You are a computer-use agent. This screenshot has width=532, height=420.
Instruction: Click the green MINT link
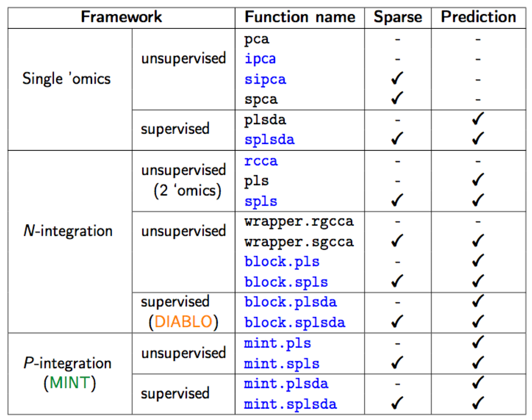point(70,383)
